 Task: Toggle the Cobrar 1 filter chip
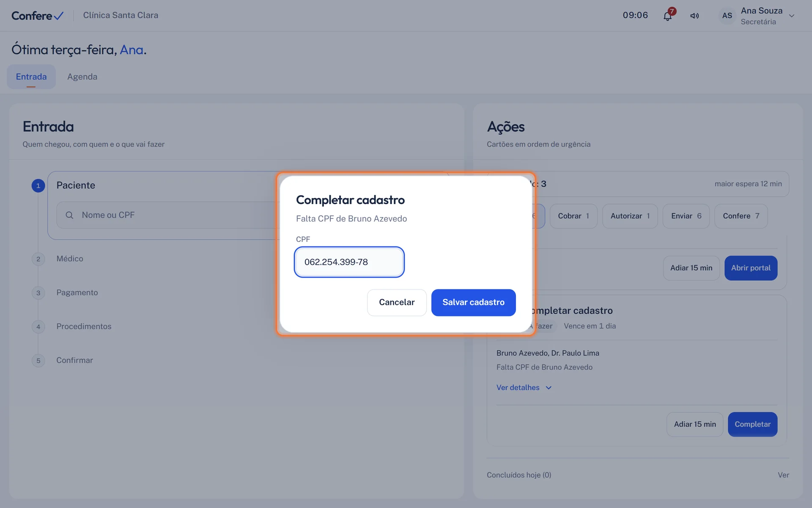(573, 216)
